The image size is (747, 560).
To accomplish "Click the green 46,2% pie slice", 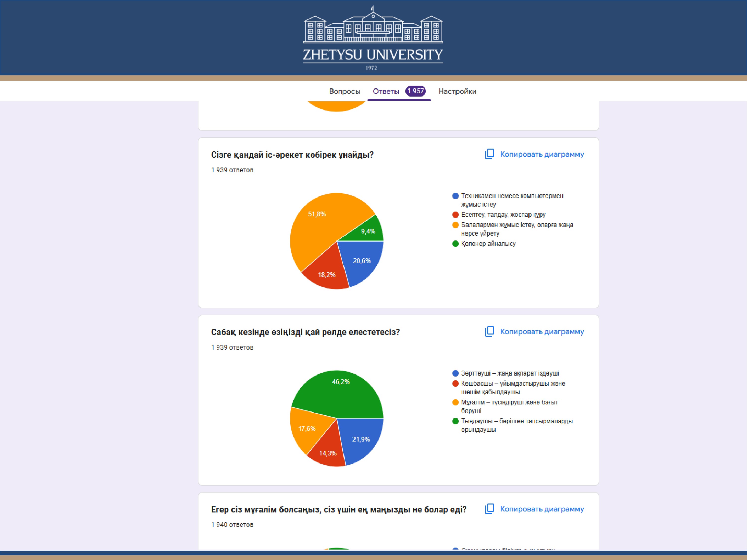I will (x=341, y=392).
